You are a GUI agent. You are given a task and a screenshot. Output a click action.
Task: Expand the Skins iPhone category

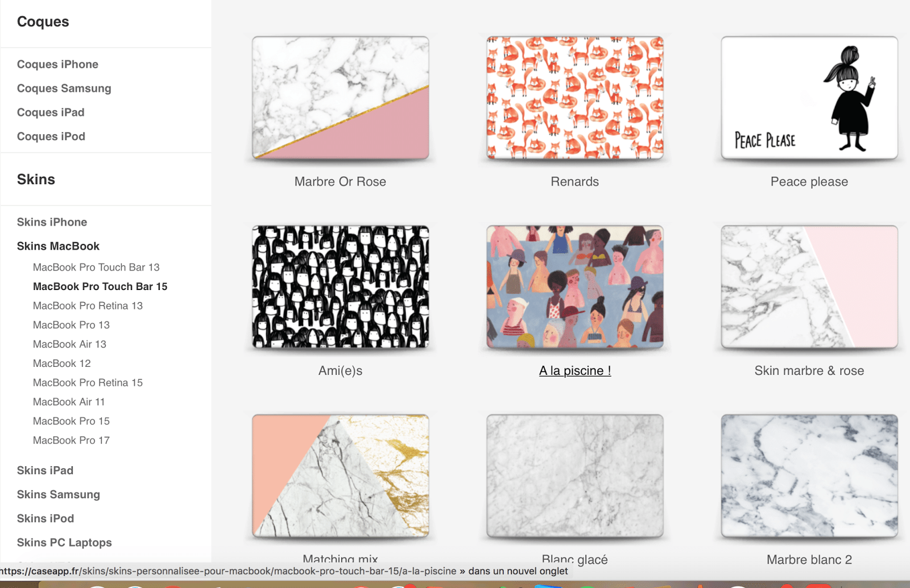52,222
